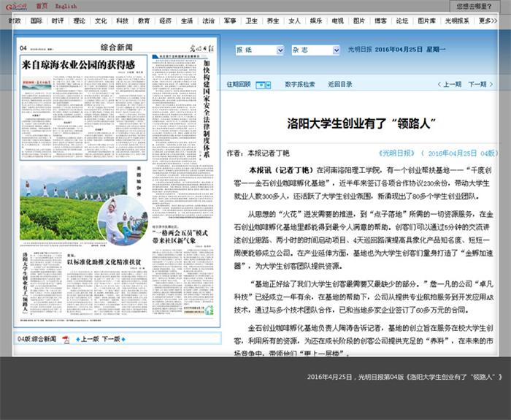The width and height of the screenshot is (511, 420).
Task: Click the date 2016年04月25日 星期一
Action: point(410,50)
